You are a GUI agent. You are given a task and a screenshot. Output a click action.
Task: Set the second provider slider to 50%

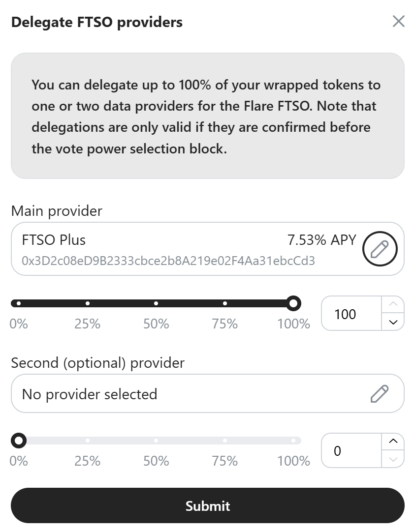pyautogui.click(x=156, y=441)
